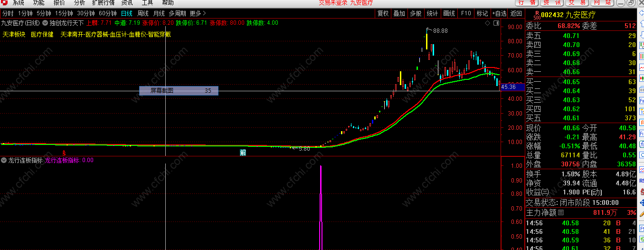This screenshot has width=644, height=250.
Task: Click stock code 002432
Action: pos(552,14)
